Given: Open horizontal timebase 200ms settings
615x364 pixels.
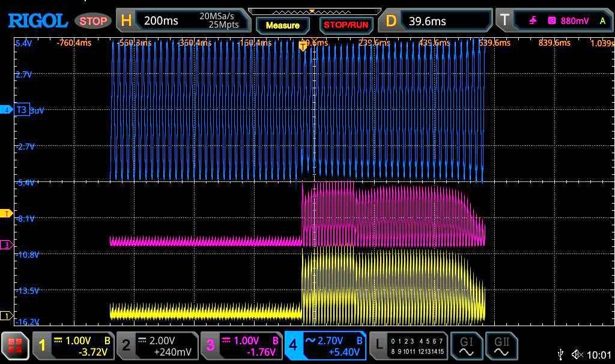Looking at the screenshot, I should 183,21.
